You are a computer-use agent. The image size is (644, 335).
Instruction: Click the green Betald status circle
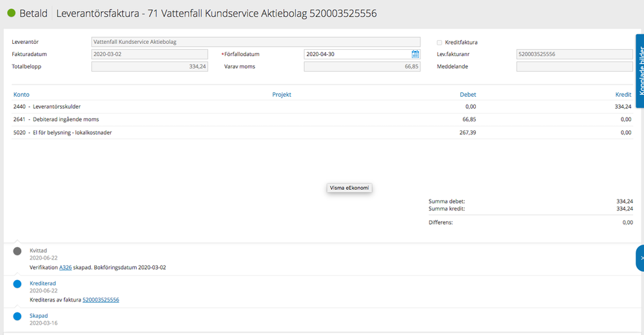(x=12, y=13)
